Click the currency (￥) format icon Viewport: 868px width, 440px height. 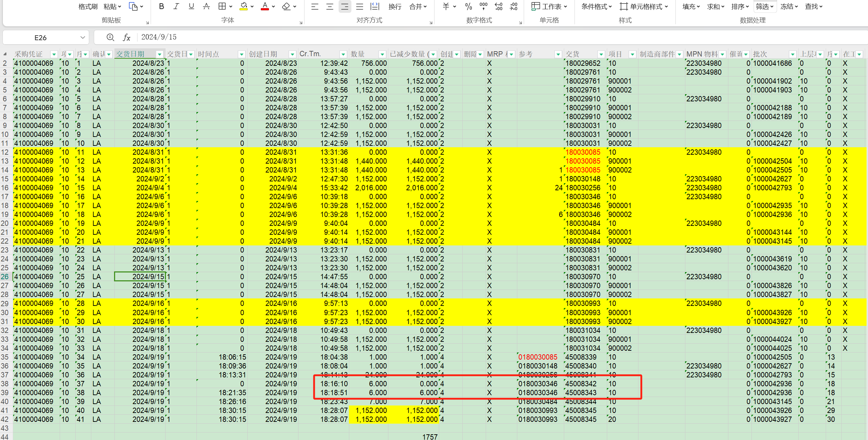click(x=446, y=6)
